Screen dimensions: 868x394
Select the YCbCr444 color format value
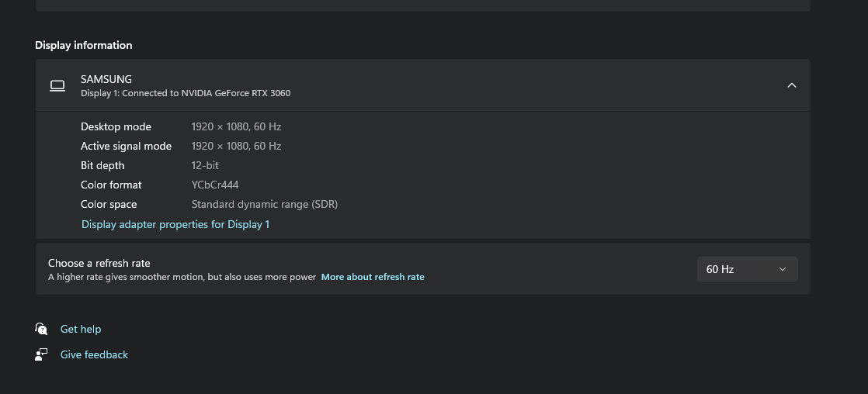point(215,185)
